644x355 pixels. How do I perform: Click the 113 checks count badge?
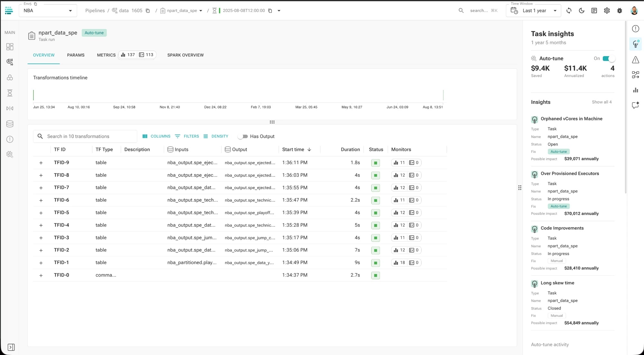(146, 55)
